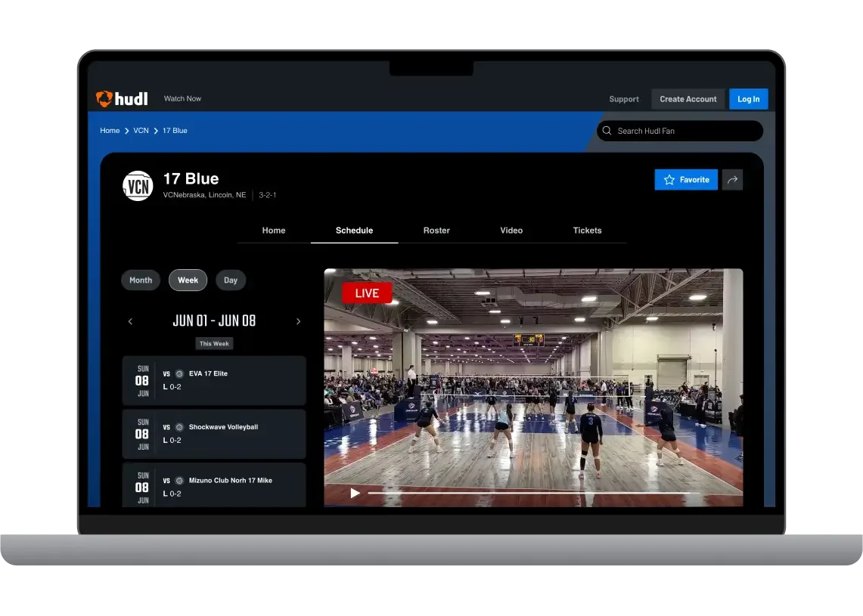Click the search magnifier icon

click(x=607, y=131)
